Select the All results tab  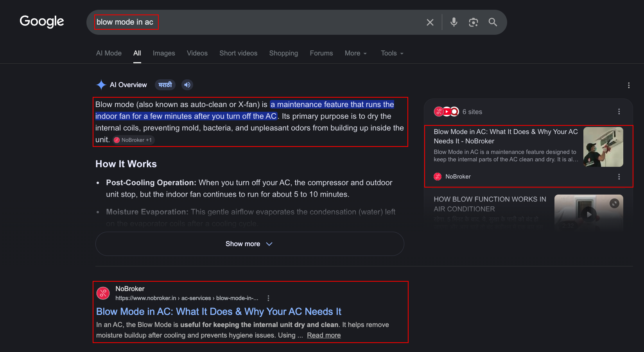(x=137, y=53)
